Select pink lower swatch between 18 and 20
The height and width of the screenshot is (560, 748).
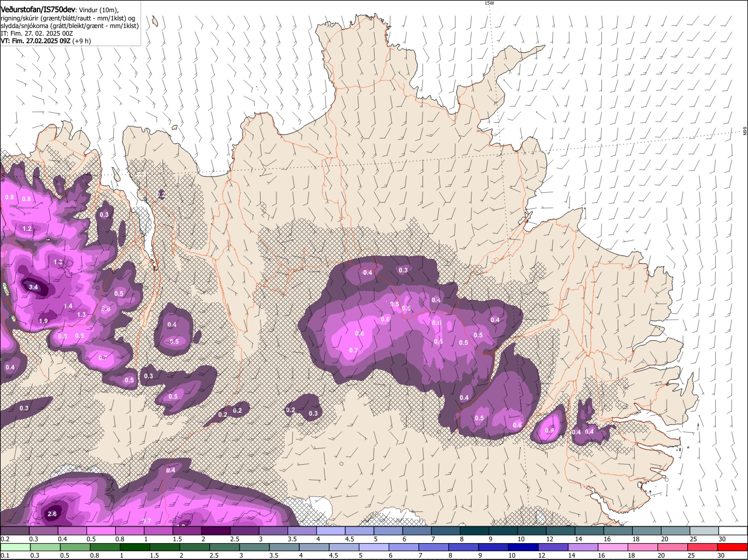[x=643, y=547]
